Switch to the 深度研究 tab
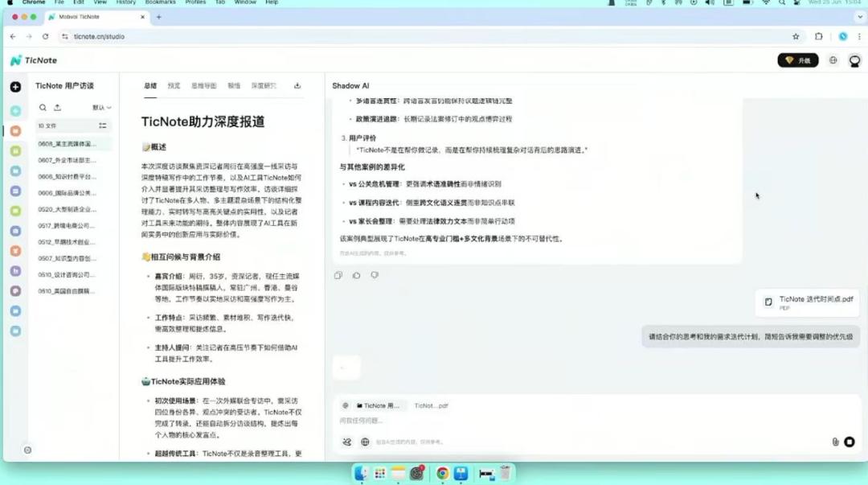The image size is (868, 485). pyautogui.click(x=263, y=86)
